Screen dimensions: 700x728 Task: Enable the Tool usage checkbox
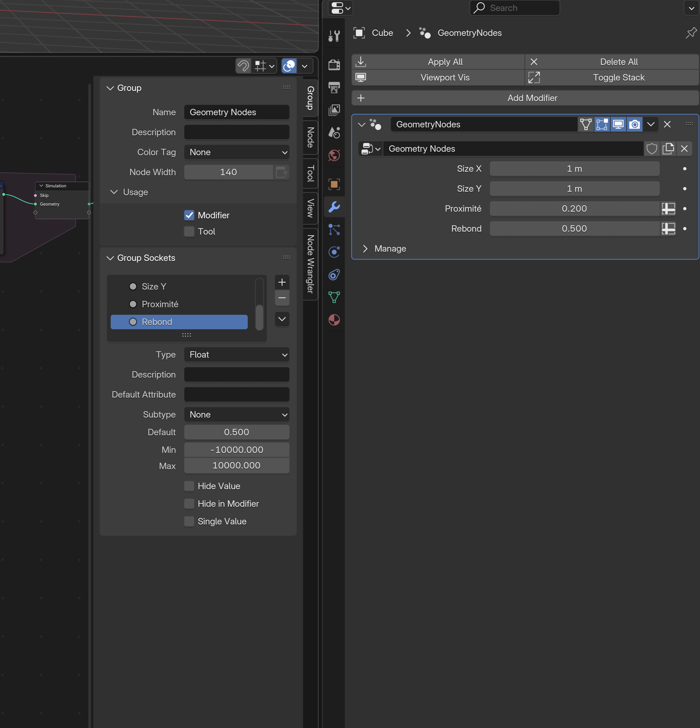click(x=189, y=232)
